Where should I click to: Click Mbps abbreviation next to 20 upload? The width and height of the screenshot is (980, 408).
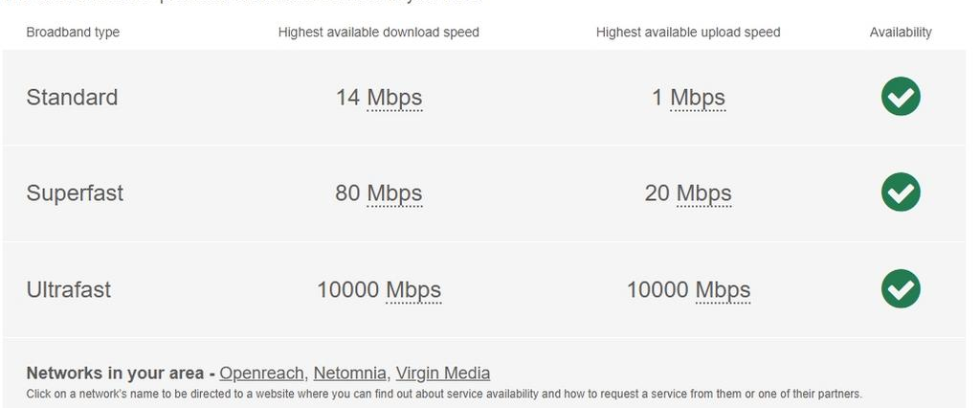703,193
